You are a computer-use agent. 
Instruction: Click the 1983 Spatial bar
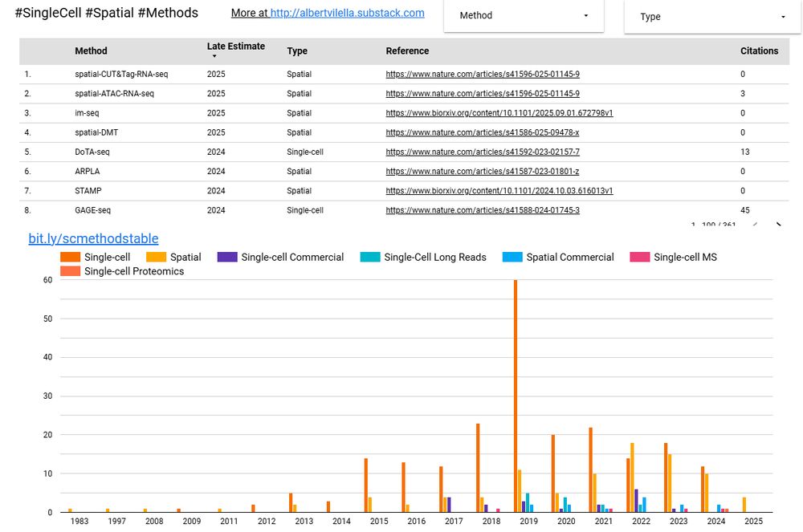coord(70,510)
